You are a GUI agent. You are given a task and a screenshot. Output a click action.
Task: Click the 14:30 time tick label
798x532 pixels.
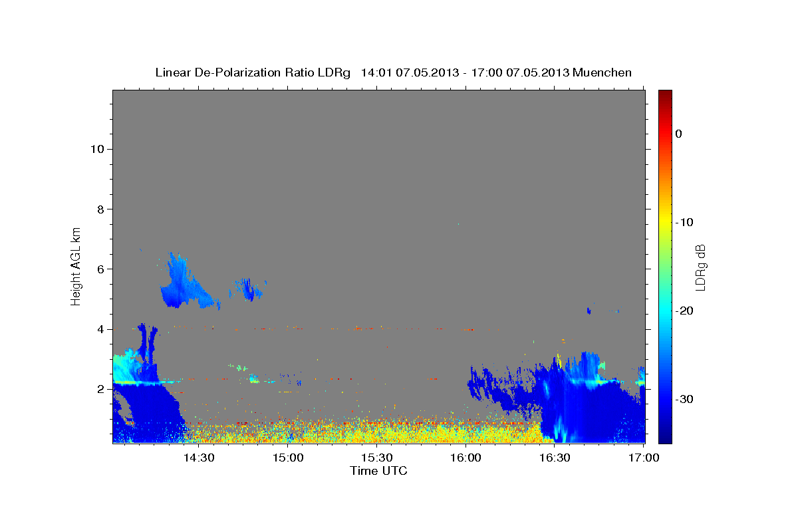click(199, 458)
